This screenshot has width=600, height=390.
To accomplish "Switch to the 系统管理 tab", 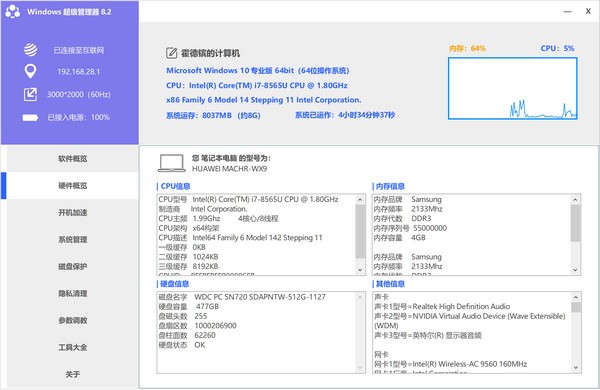I will pos(73,240).
